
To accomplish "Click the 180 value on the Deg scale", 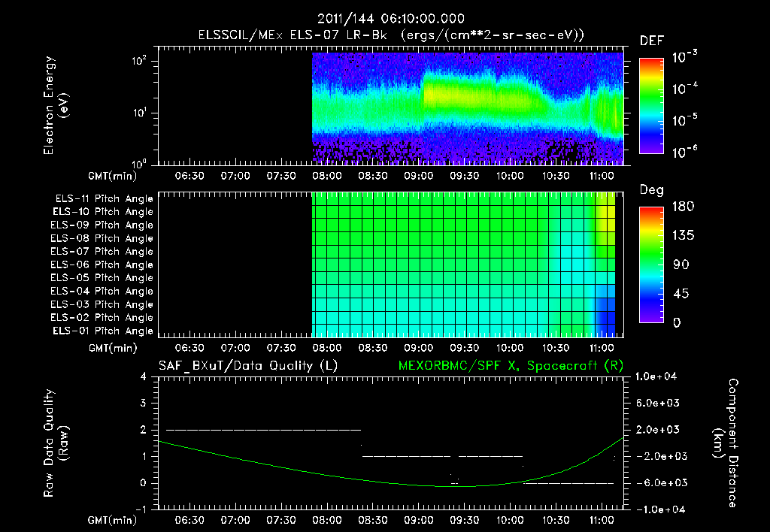I will tap(683, 206).
